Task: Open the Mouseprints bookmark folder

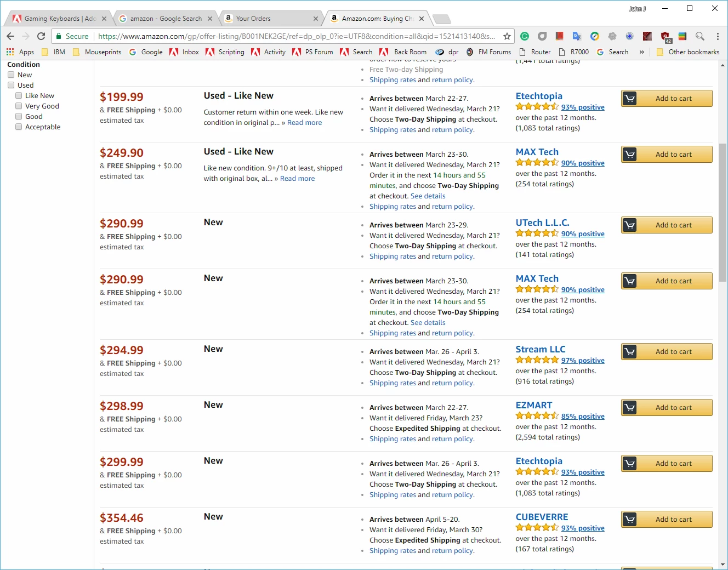Action: pyautogui.click(x=96, y=52)
